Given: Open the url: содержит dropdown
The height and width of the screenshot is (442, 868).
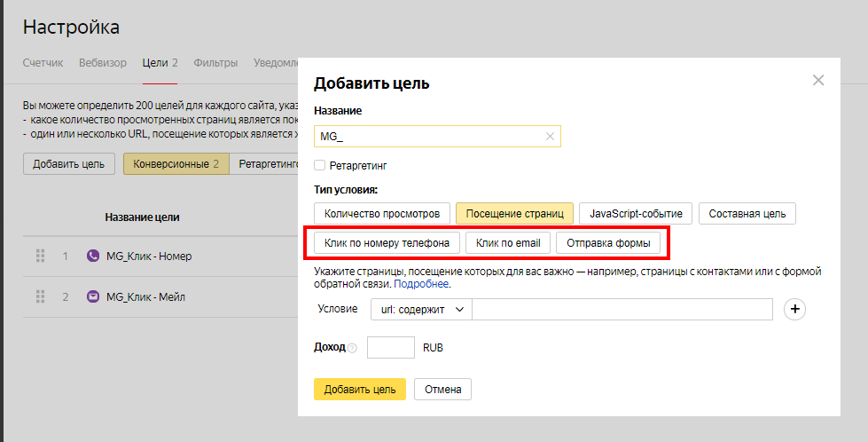Looking at the screenshot, I should pos(421,309).
